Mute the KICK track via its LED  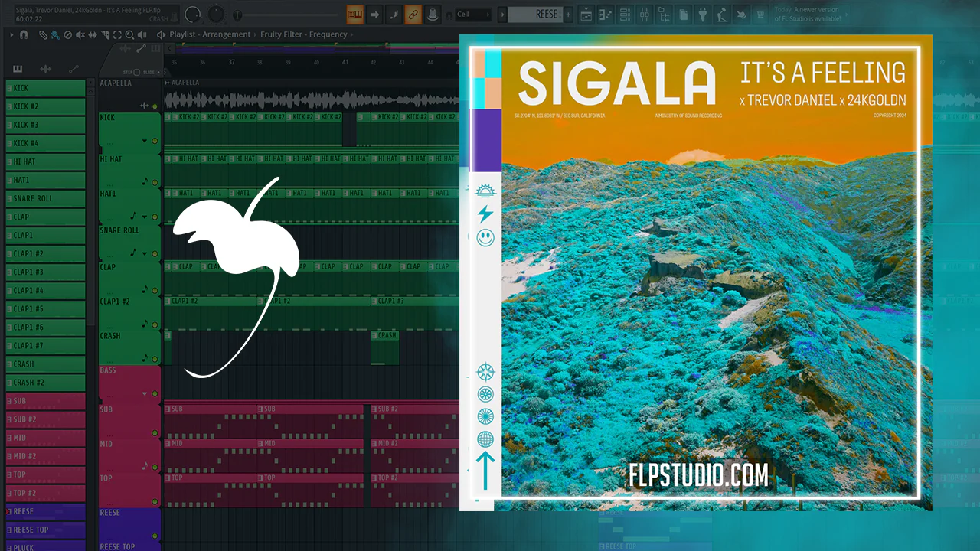[155, 142]
